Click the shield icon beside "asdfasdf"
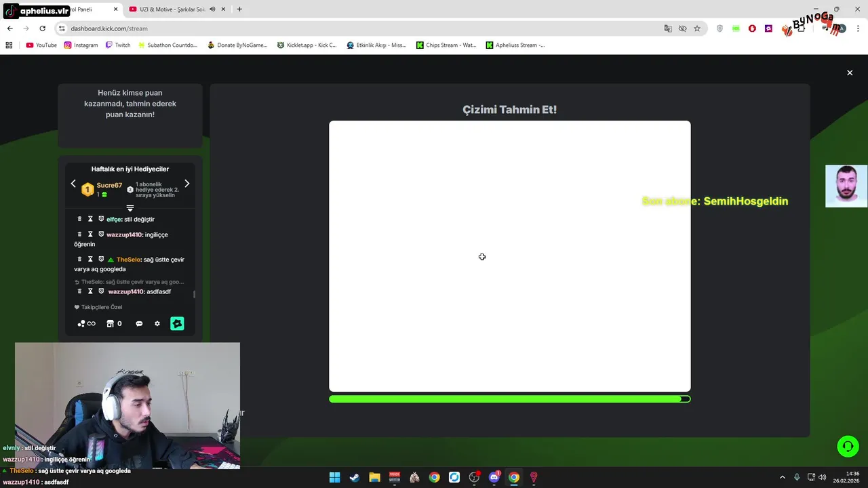This screenshot has width=868, height=488. click(x=101, y=291)
